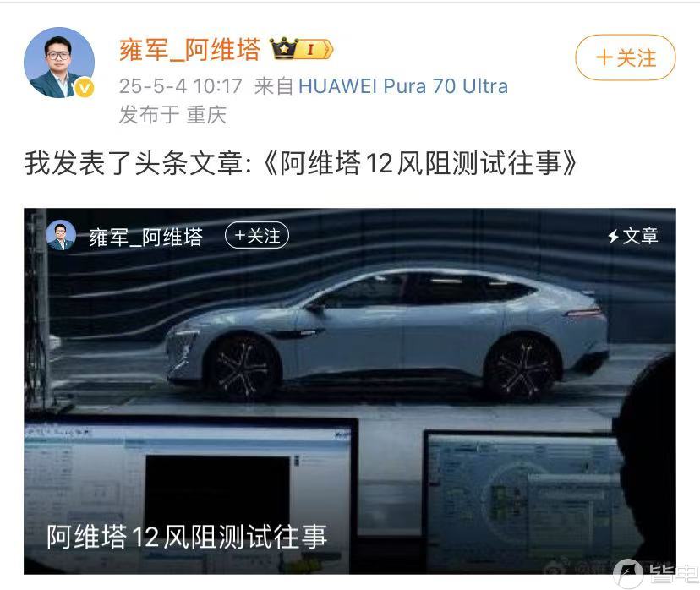This screenshot has width=700, height=590.
Task: Tap the 皆电 watermark logo
Action: click(x=655, y=573)
